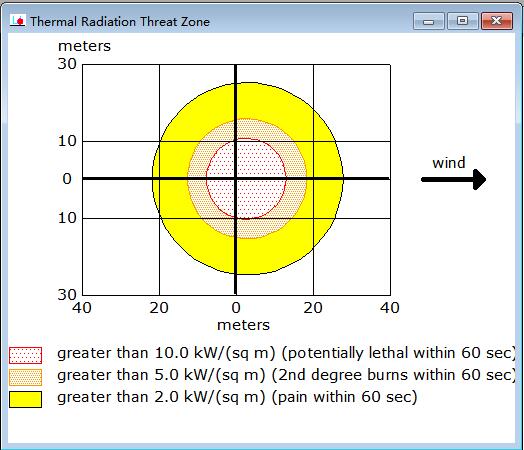Screen dimensions: 524x450
Task: Click the window title 'Thermal Radiation Threat Zone'
Action: click(120, 22)
